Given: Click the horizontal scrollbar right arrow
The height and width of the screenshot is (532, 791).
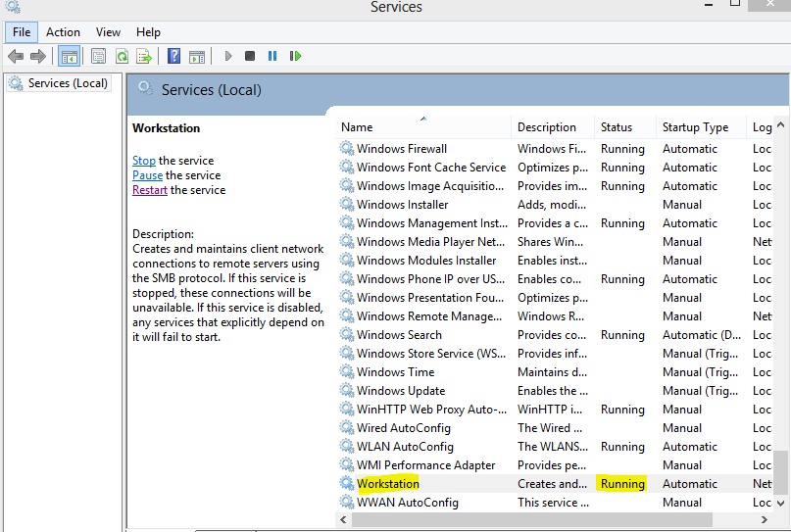Looking at the screenshot, I should [x=765, y=519].
